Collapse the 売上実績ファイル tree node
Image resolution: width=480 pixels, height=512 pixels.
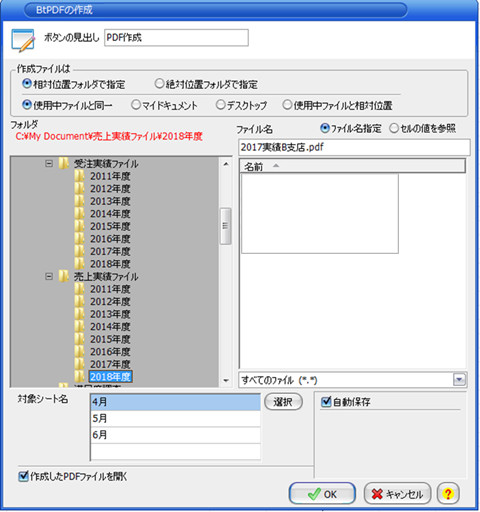(49, 276)
